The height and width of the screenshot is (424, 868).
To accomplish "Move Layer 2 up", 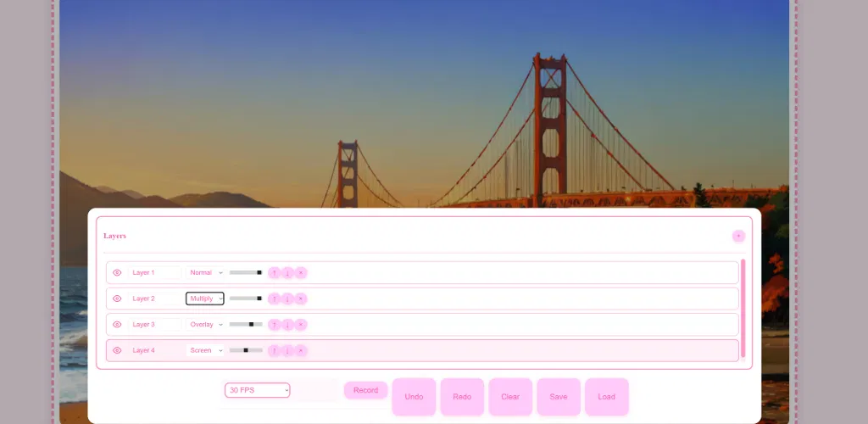I will click(x=274, y=298).
